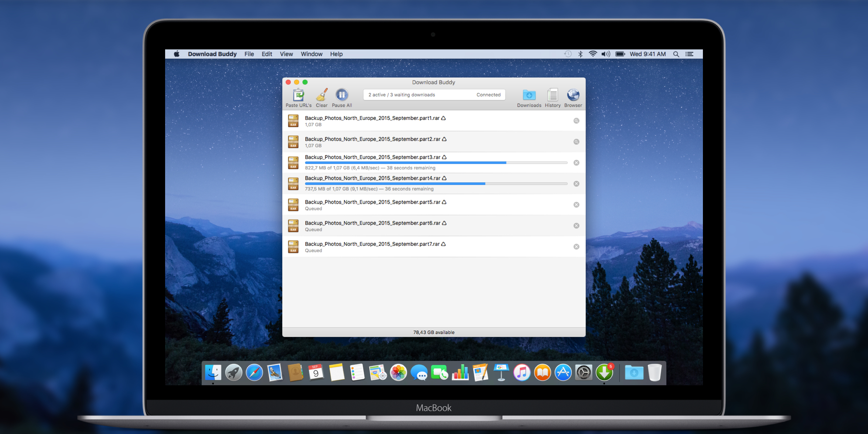868x434 pixels.
Task: Open the View menu
Action: pyautogui.click(x=286, y=54)
